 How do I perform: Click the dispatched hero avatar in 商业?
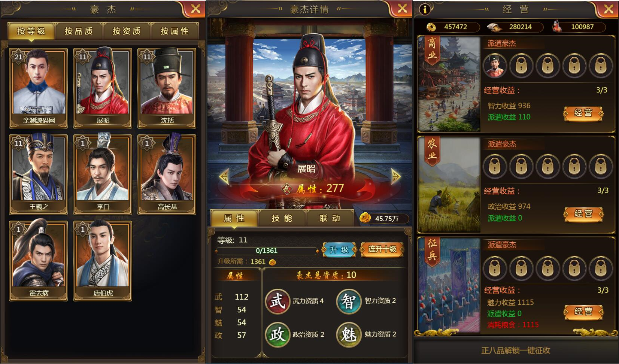[x=495, y=66]
